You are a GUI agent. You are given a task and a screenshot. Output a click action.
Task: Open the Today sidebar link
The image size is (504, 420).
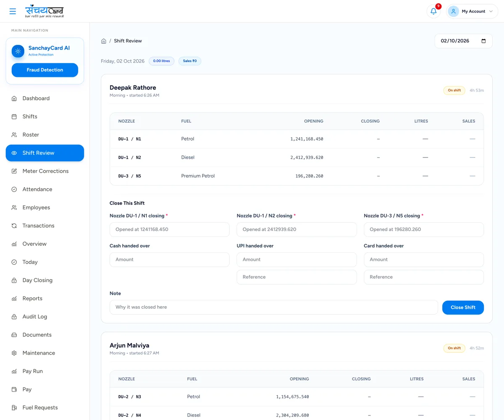pyautogui.click(x=45, y=262)
